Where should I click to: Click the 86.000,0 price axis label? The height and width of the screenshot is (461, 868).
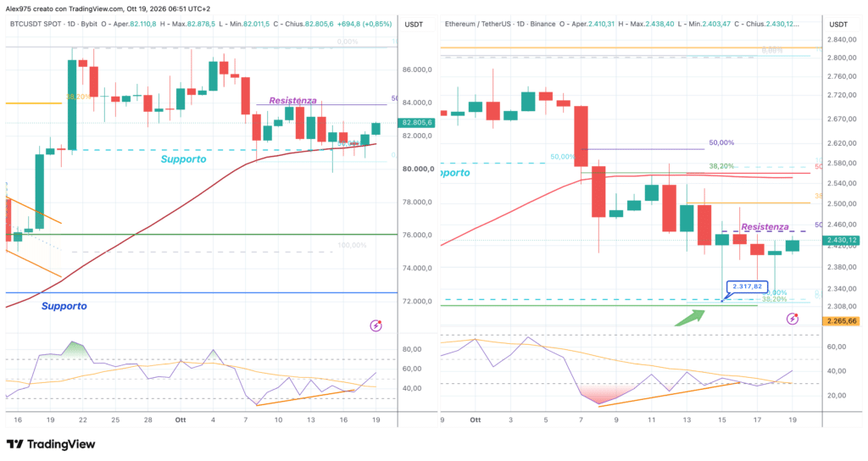click(417, 69)
